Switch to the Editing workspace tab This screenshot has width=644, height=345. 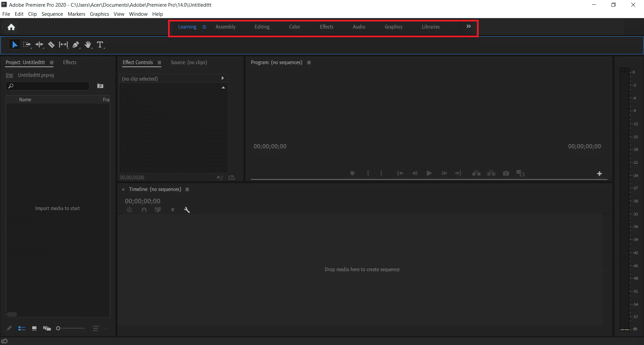point(262,27)
